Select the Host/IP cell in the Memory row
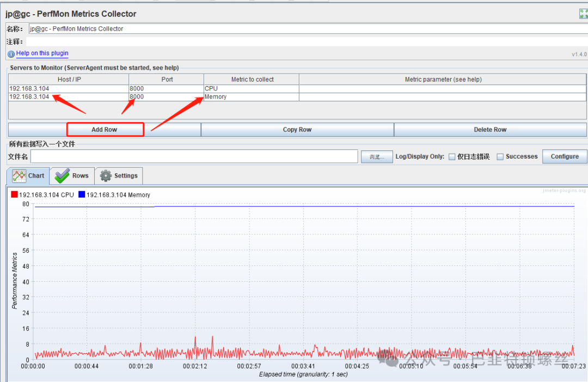The height and width of the screenshot is (382, 588). click(x=69, y=97)
